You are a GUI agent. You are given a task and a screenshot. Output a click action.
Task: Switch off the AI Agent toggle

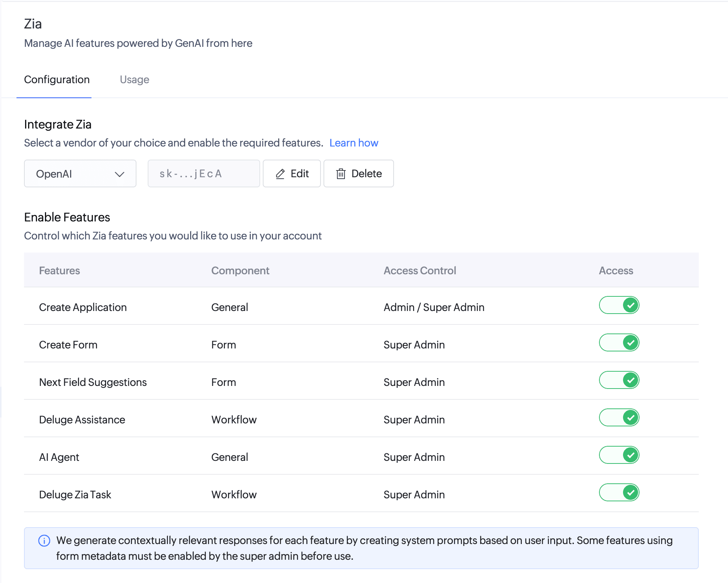[619, 455]
